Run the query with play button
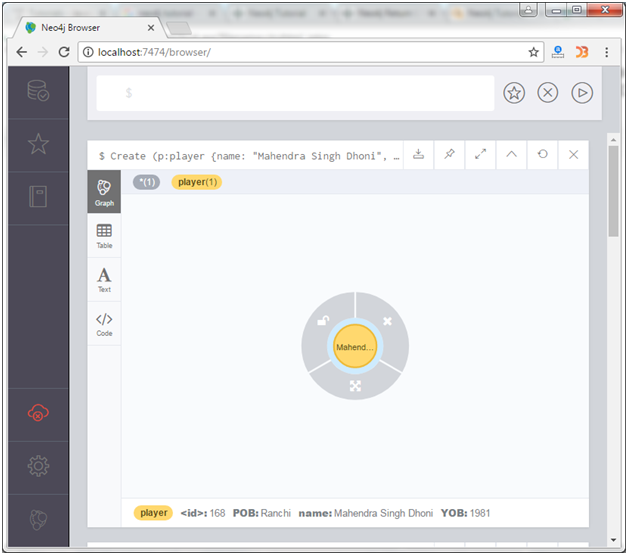628x555 pixels. coord(582,93)
